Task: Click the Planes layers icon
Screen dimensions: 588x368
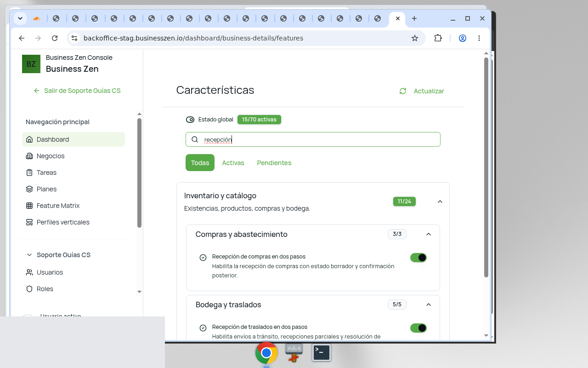Action: tap(29, 189)
